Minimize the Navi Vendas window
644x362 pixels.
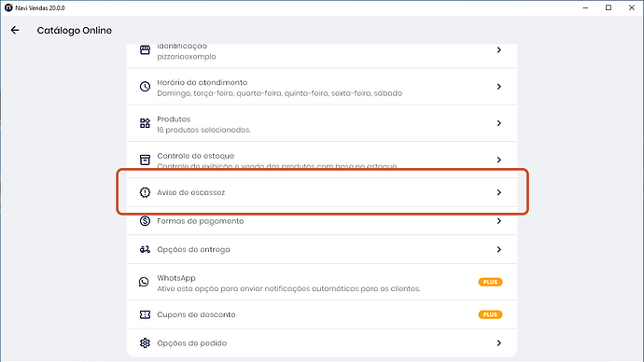tap(586, 7)
